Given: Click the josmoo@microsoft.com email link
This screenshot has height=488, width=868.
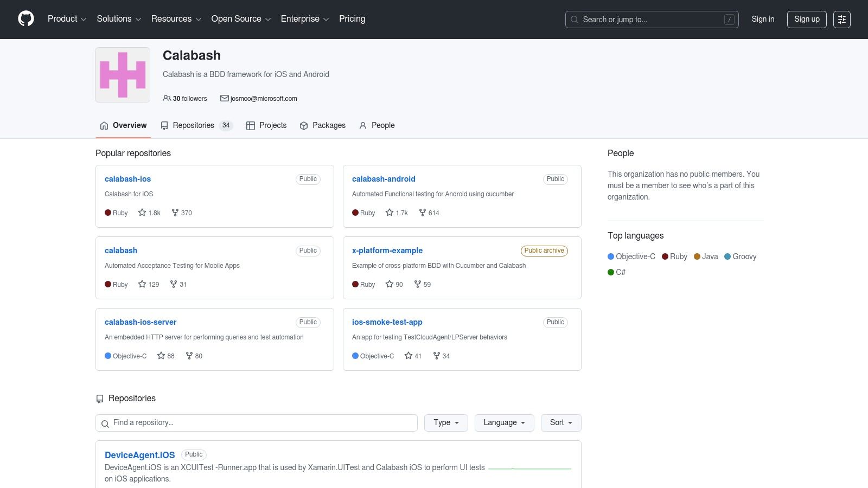Looking at the screenshot, I should [264, 99].
